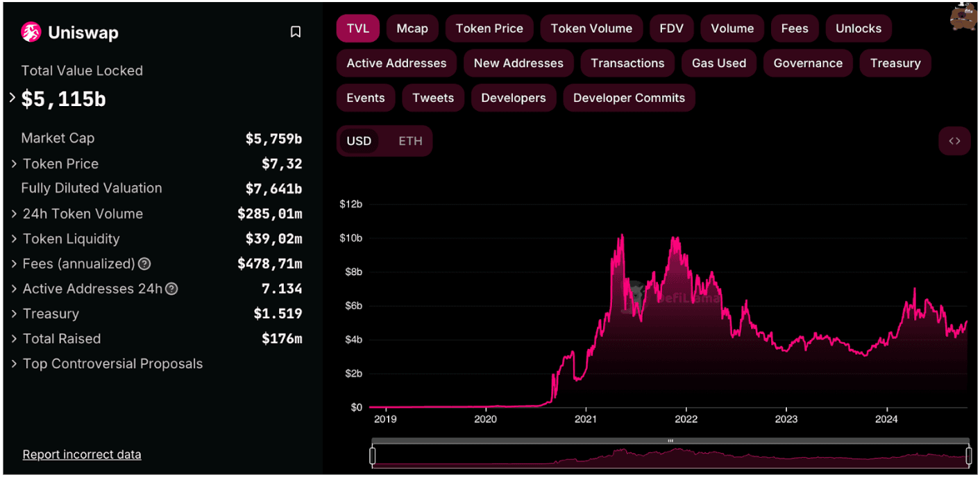Image resolution: width=980 pixels, height=484 pixels.
Task: Click the 2024 label on the chart x-axis
Action: (x=886, y=419)
